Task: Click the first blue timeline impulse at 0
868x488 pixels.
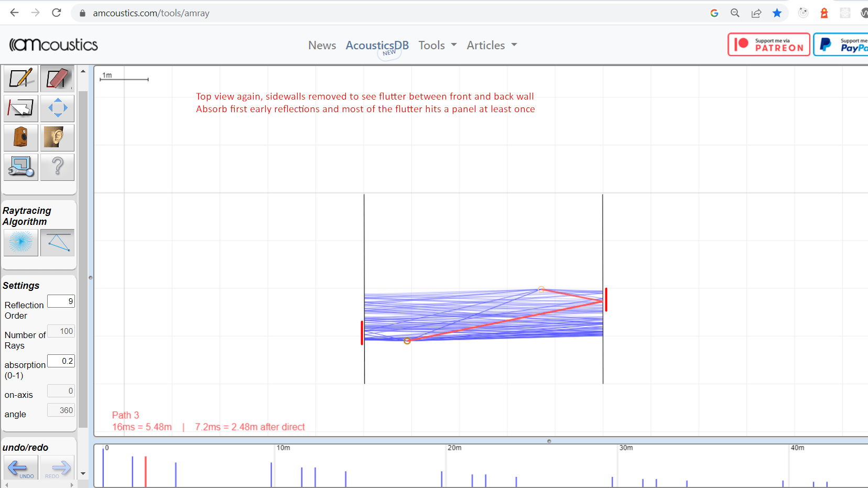Action: point(103,468)
